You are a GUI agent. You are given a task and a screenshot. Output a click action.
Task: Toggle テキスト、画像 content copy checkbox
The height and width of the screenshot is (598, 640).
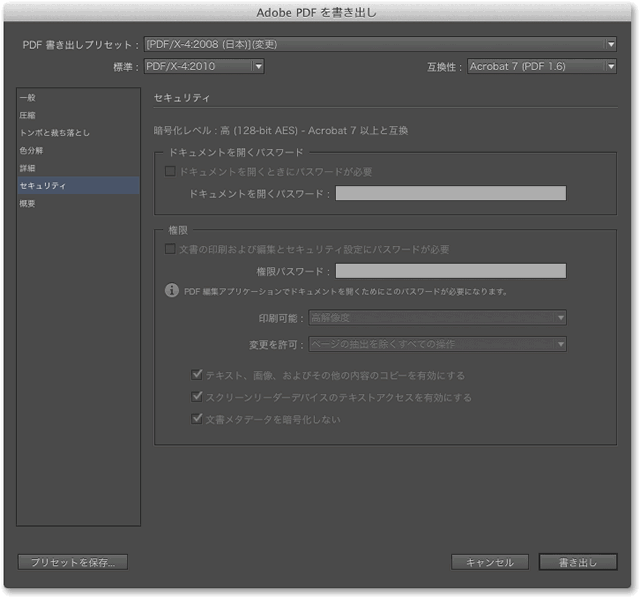pyautogui.click(x=198, y=375)
